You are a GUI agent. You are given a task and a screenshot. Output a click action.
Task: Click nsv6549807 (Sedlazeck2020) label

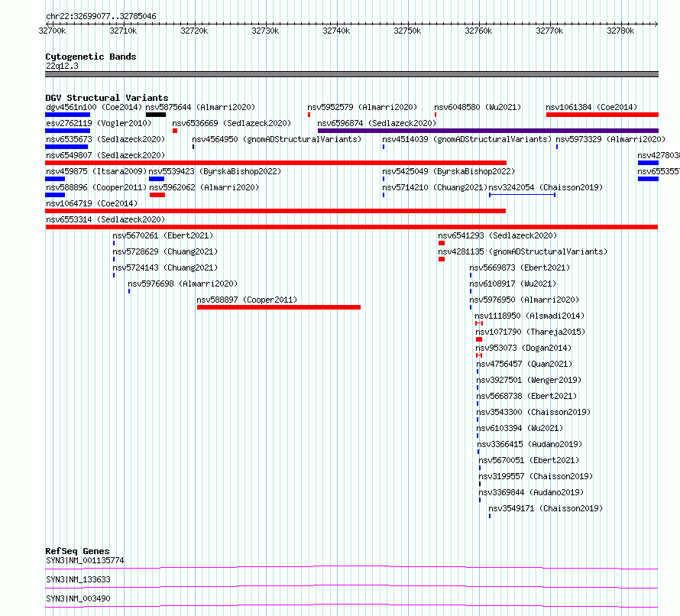click(x=105, y=155)
